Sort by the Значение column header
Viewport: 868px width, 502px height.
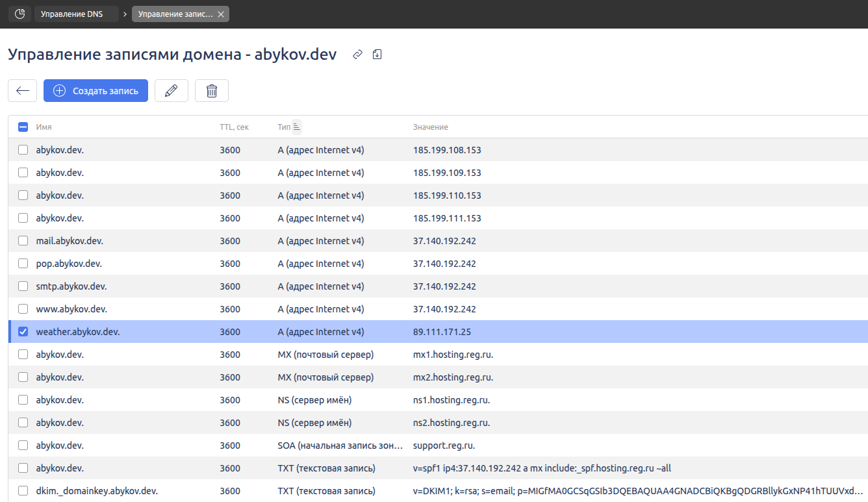click(x=430, y=127)
